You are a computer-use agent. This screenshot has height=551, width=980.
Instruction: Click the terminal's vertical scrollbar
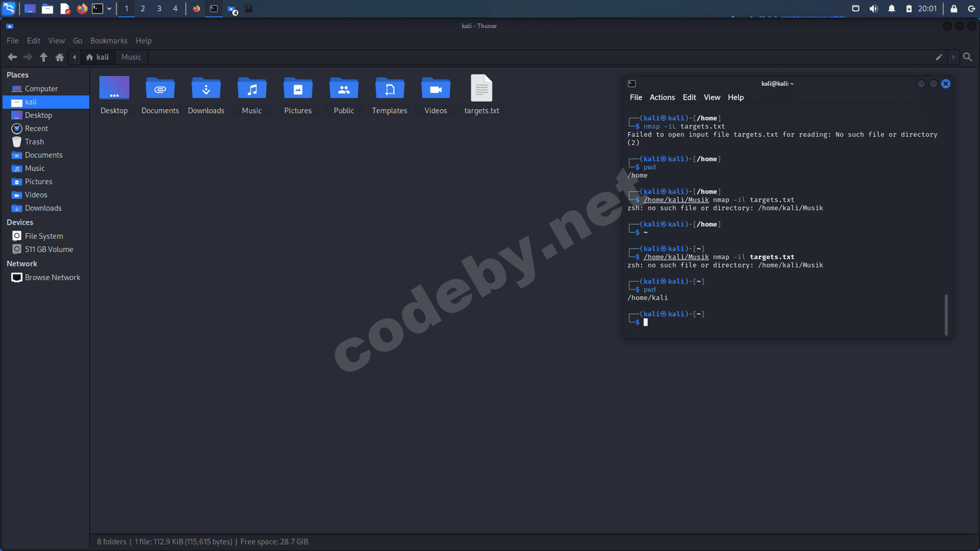click(946, 315)
